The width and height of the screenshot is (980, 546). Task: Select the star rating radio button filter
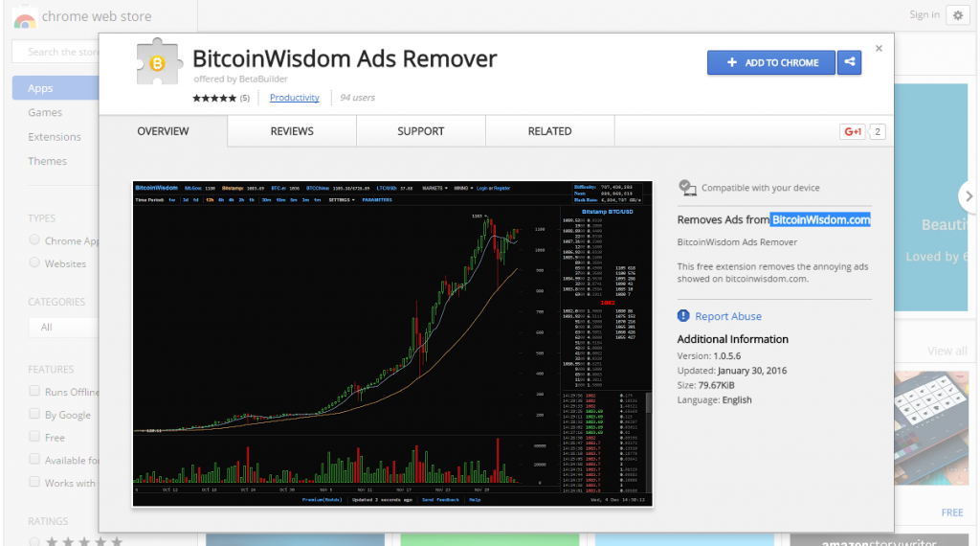point(34,541)
